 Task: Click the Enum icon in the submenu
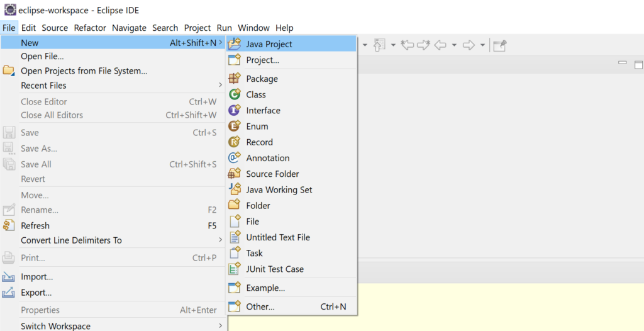235,126
